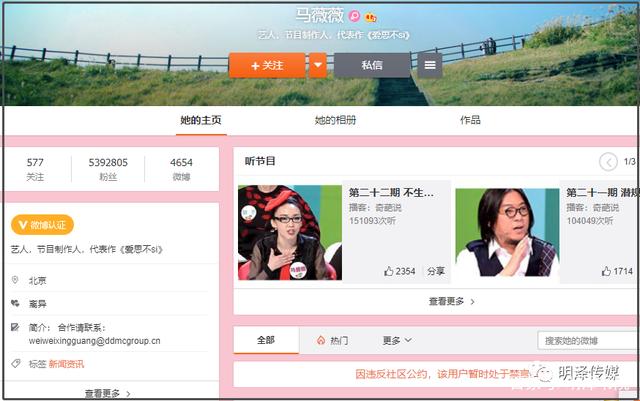Click the 104049次听 play count text
640x401 pixels.
[x=590, y=221]
